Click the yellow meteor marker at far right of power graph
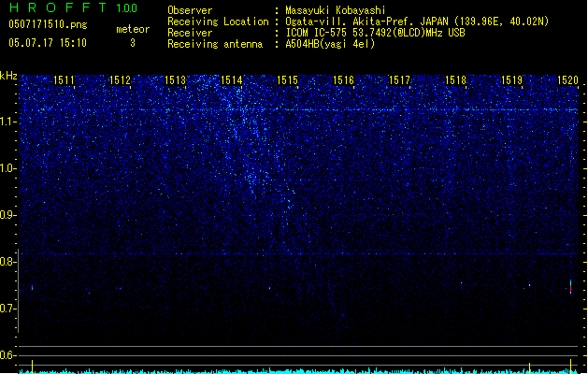The width and height of the screenshot is (588, 374). coord(570,366)
